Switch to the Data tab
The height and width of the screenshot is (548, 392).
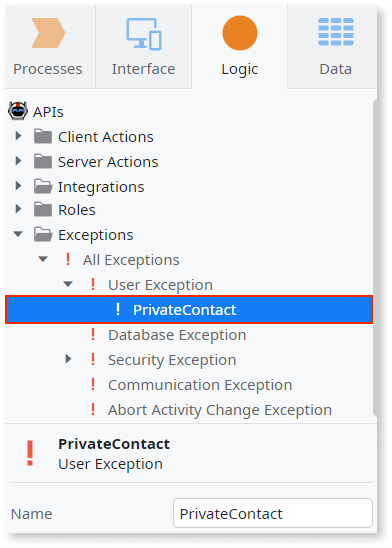[x=333, y=47]
